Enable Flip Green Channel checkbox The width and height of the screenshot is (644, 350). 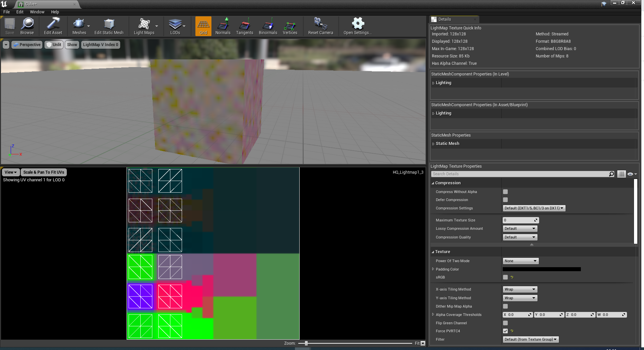coord(505,323)
